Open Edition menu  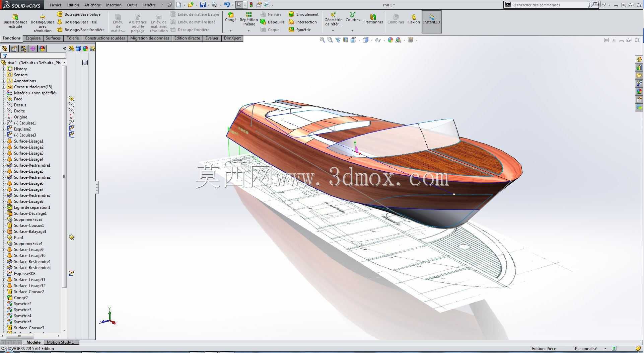[x=73, y=5]
